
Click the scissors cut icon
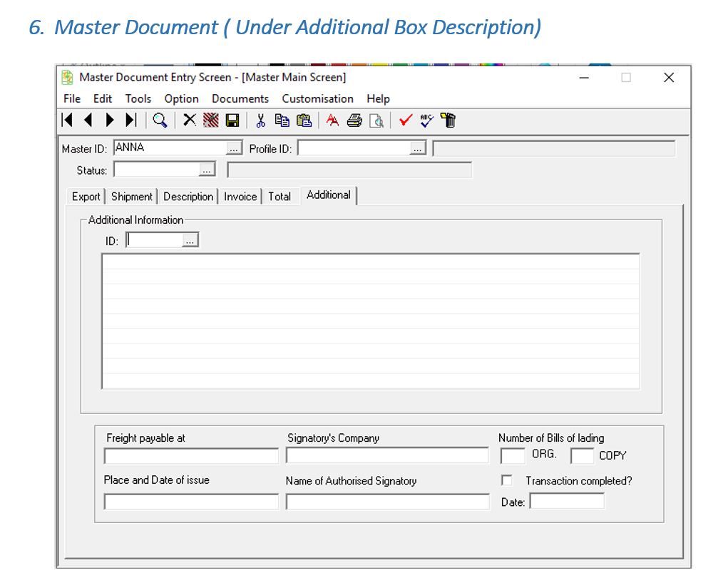pyautogui.click(x=260, y=120)
